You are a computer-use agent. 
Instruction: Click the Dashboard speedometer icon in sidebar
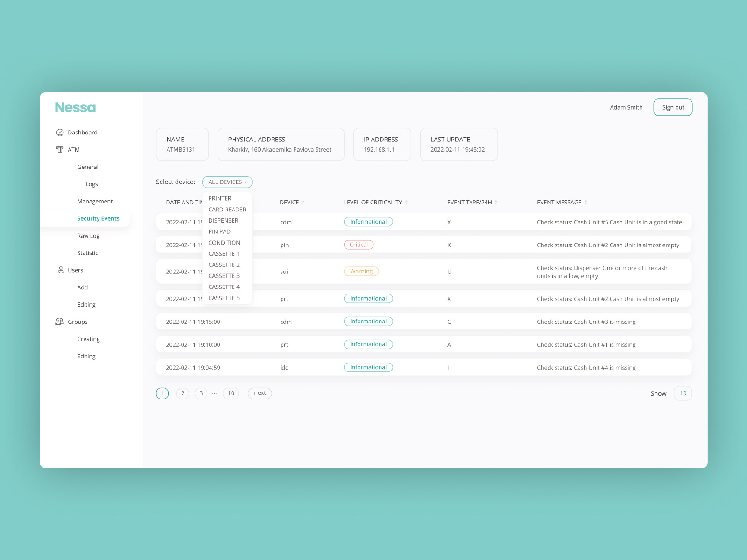[x=60, y=132]
